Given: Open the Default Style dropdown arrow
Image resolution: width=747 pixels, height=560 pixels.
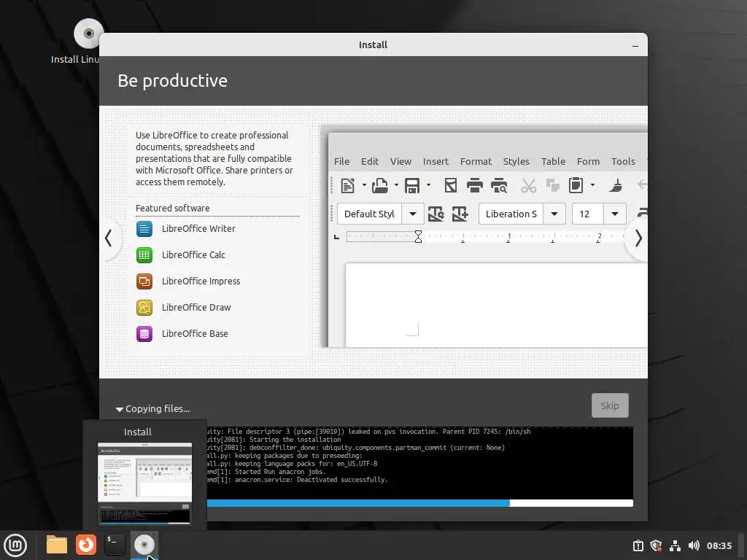Looking at the screenshot, I should point(413,214).
